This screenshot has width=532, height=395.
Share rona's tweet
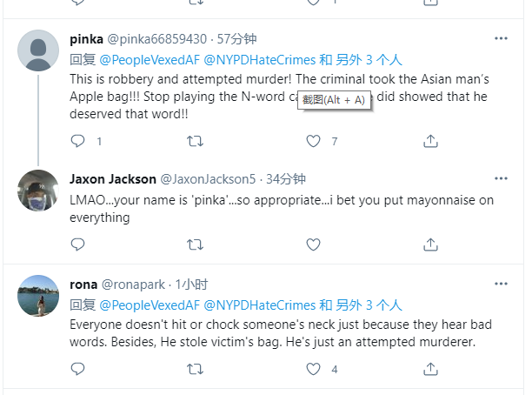click(430, 369)
